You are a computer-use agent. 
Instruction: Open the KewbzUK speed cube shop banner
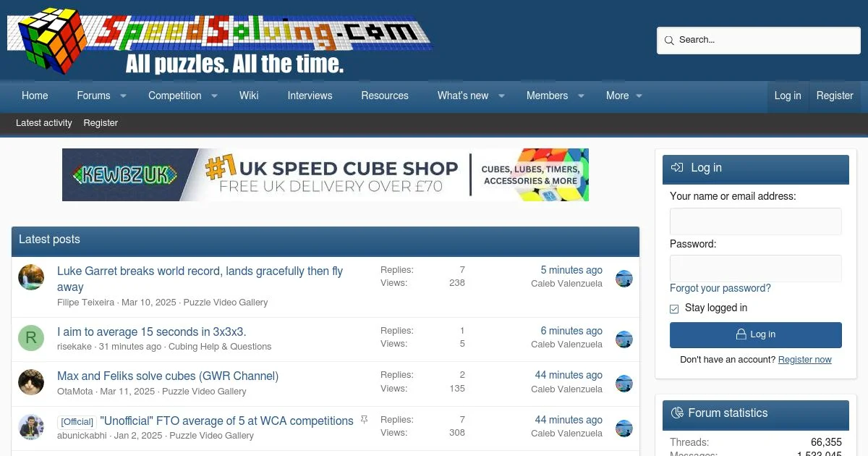coord(325,174)
